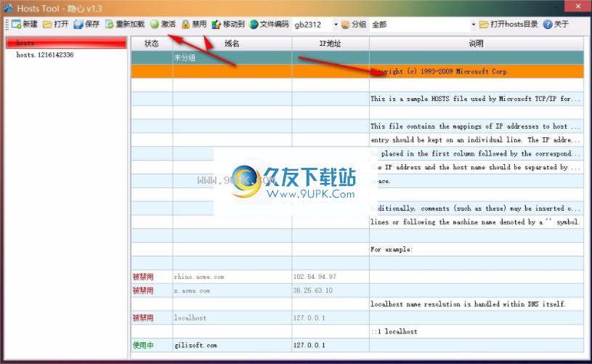Screen dimensions: 592x364
Task: Select 'entry should be kept' row
Action: [357, 139]
